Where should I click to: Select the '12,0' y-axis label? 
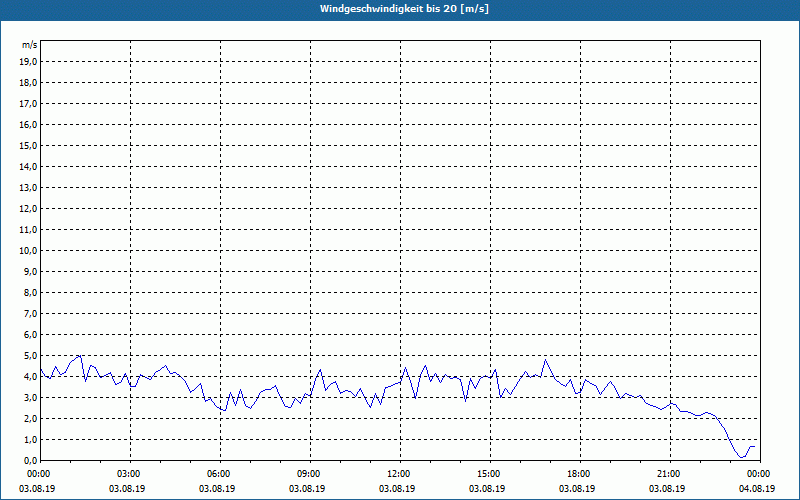(x=28, y=208)
